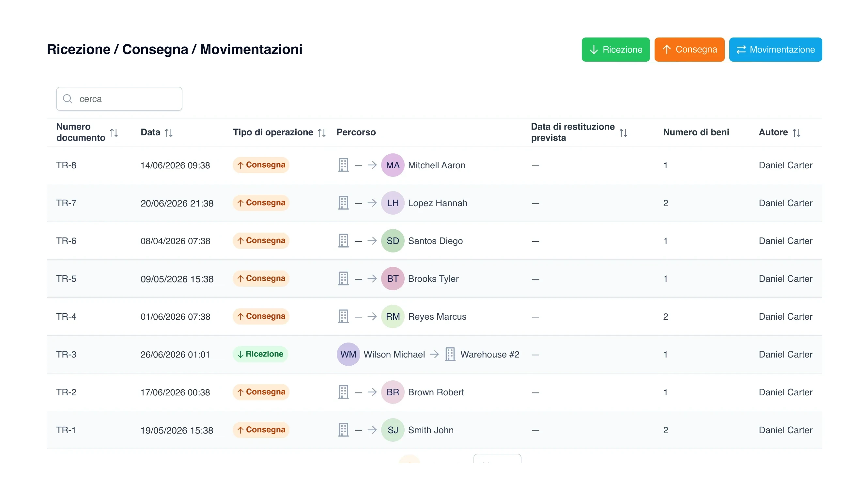Open document number TR-7
The width and height of the screenshot is (868, 488).
66,203
